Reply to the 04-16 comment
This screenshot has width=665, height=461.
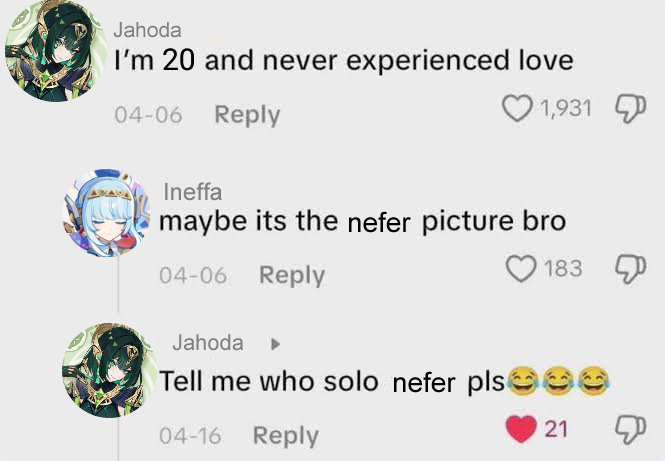click(x=285, y=436)
